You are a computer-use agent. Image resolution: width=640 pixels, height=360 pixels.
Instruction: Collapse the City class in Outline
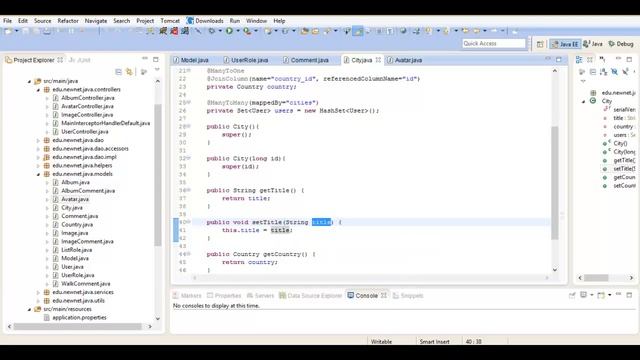(583, 102)
